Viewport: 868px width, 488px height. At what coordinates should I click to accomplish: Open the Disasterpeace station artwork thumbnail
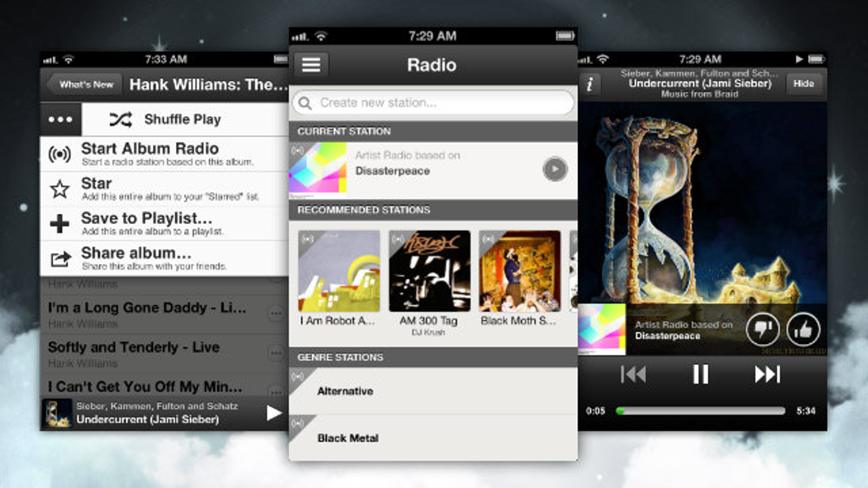click(x=318, y=171)
